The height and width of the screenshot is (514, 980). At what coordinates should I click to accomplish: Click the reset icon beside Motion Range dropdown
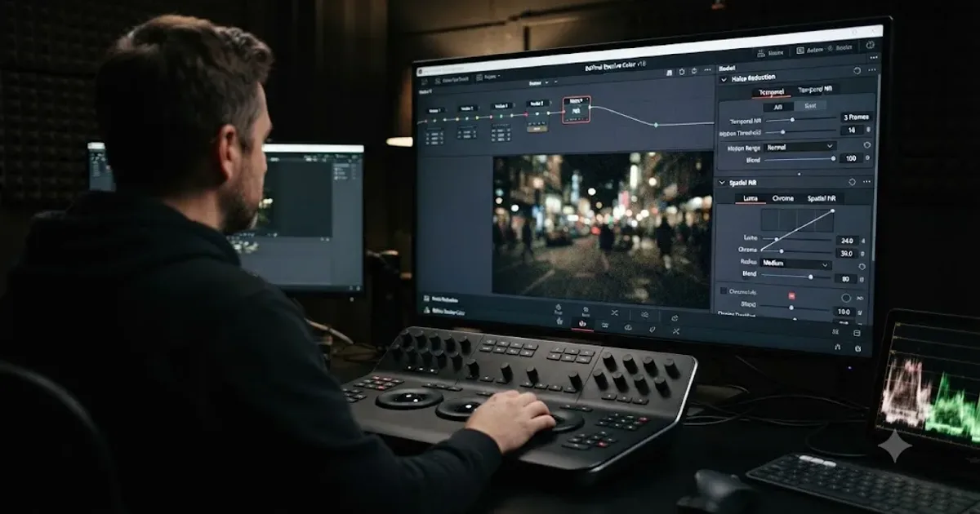click(866, 146)
